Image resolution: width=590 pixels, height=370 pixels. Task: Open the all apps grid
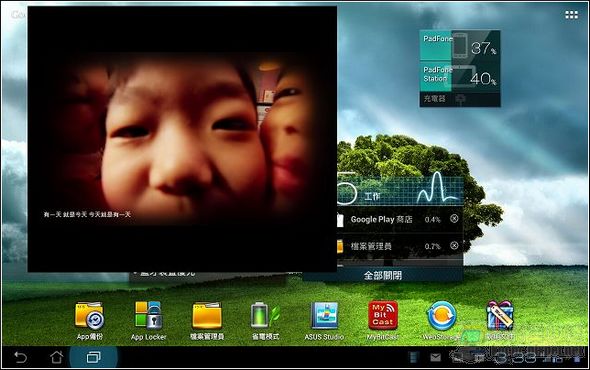pos(571,15)
